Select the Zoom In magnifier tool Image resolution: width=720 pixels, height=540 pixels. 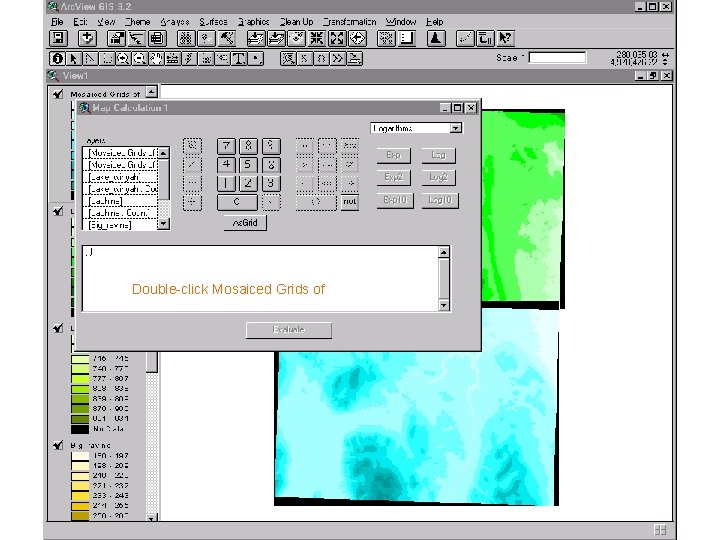click(123, 59)
